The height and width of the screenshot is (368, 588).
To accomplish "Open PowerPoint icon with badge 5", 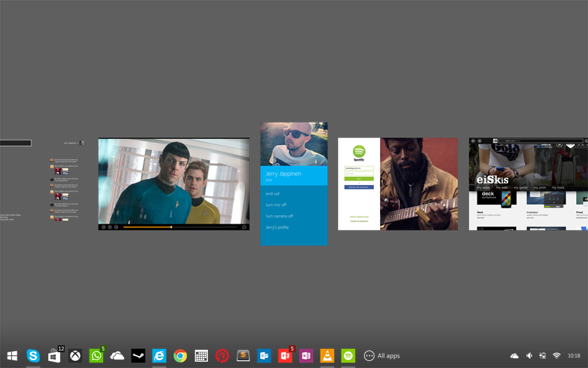I will tap(286, 355).
